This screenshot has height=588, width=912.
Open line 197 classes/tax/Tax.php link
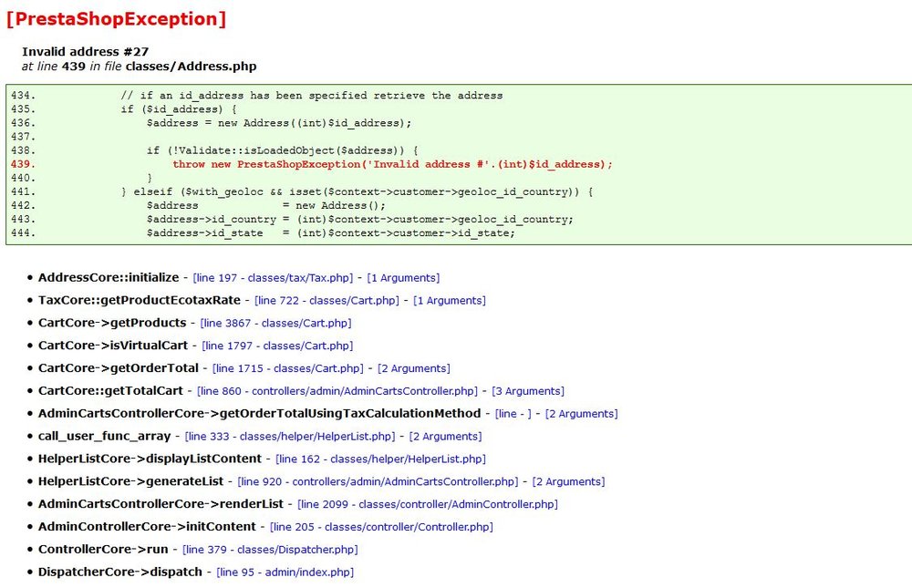click(x=273, y=278)
